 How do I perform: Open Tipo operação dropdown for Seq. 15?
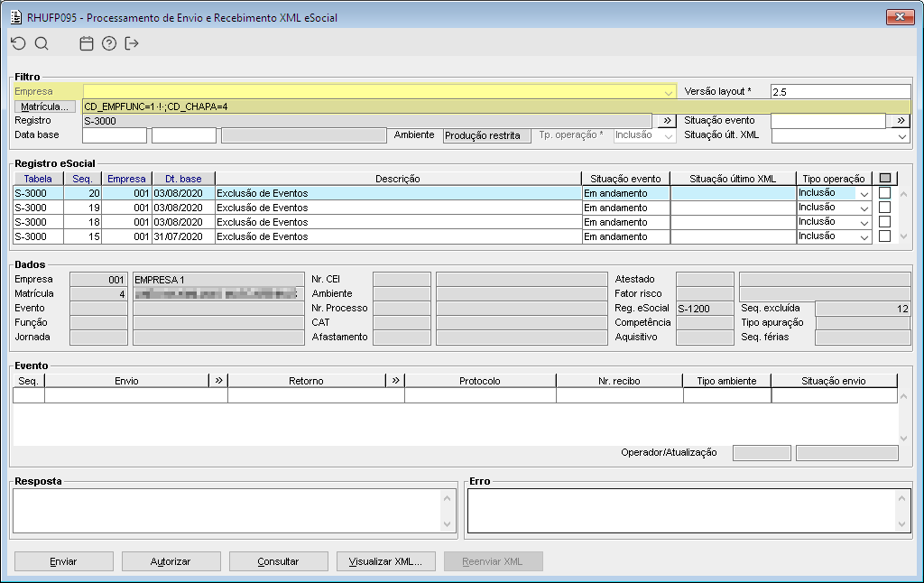(x=864, y=236)
